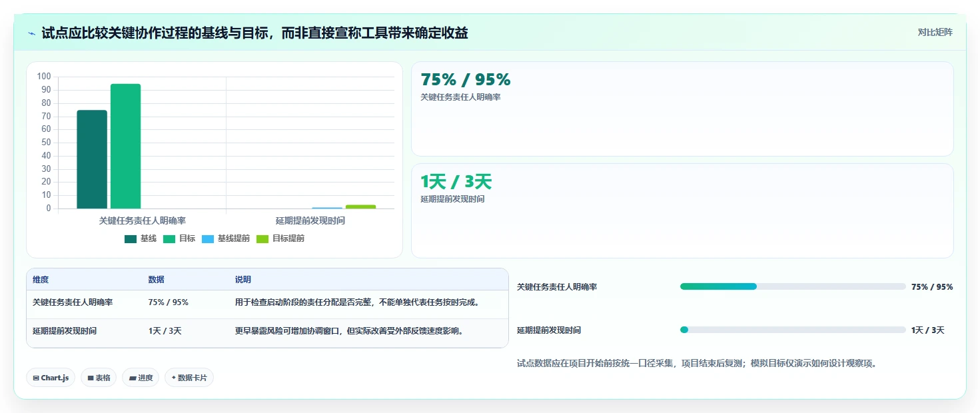Click the 延期提前发现时间 x-axis label in the chart
This screenshot has width=980, height=413.
coord(310,220)
